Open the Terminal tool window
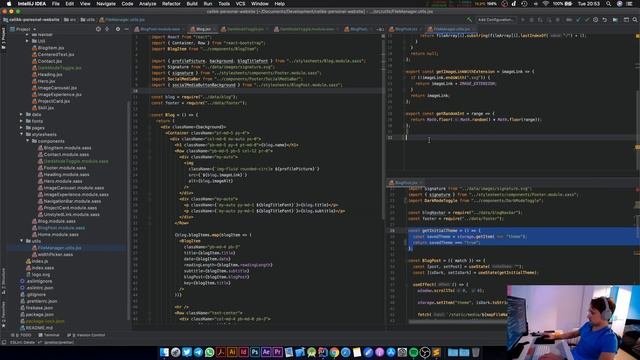This screenshot has height=360, width=640. [49, 335]
